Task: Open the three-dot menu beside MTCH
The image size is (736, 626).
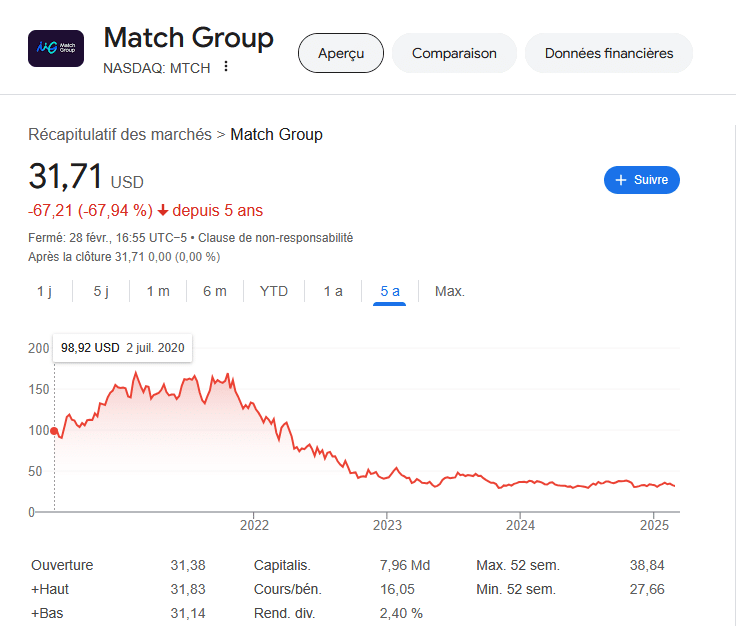Action: (x=226, y=67)
